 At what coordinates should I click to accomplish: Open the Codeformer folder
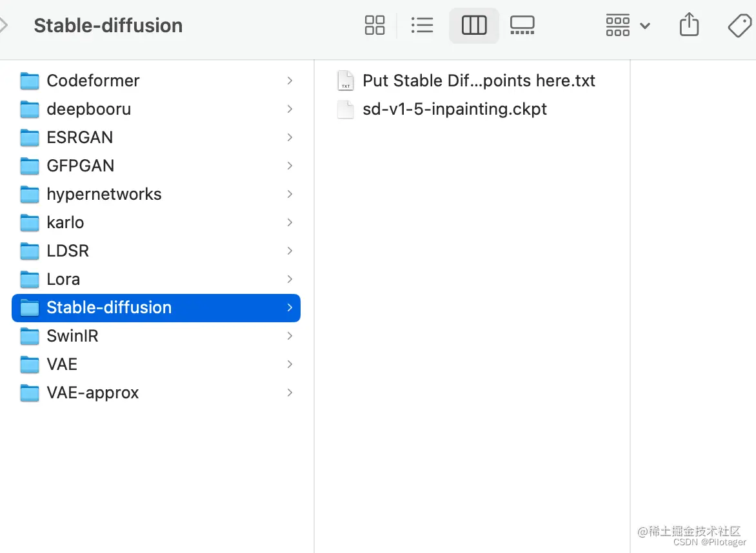coord(155,81)
